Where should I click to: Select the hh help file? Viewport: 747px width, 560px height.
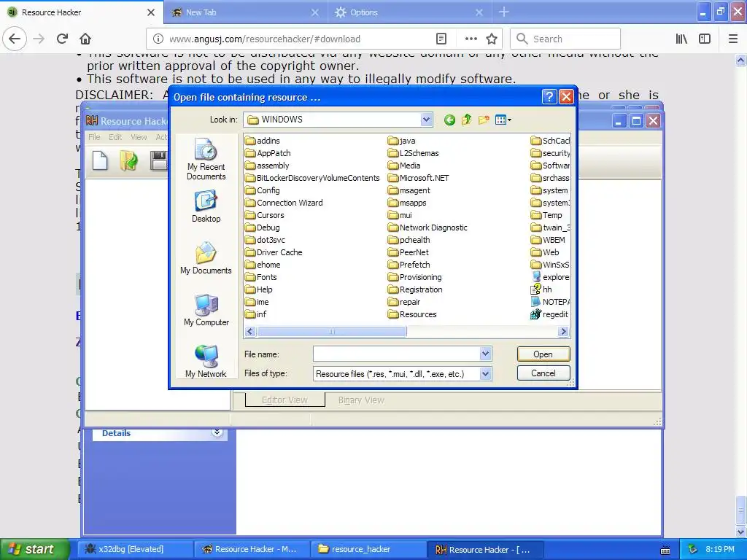[541, 289]
